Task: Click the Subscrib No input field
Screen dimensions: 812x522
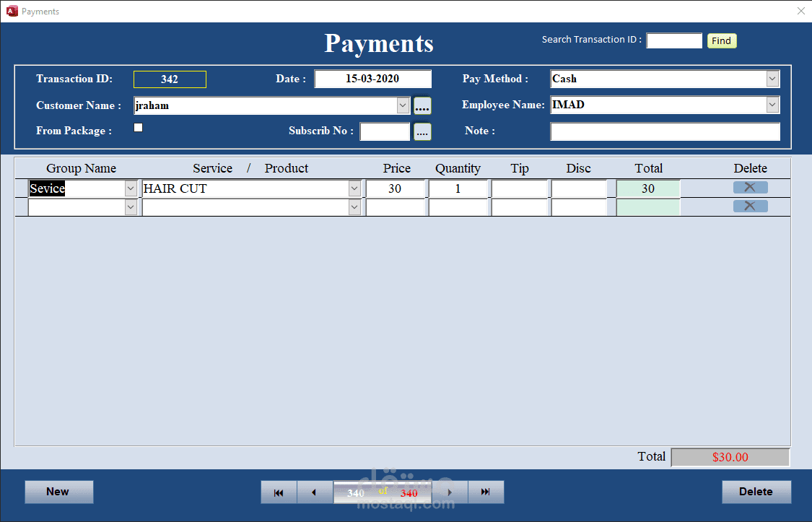Action: pyautogui.click(x=385, y=131)
